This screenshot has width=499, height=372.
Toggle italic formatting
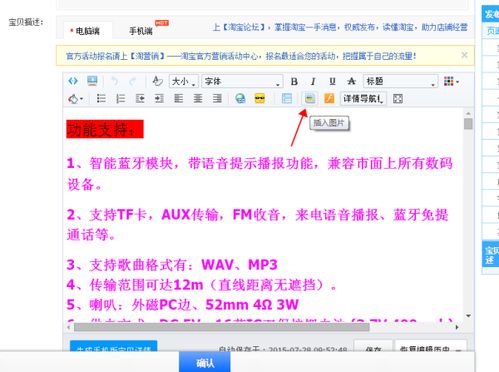tap(313, 81)
